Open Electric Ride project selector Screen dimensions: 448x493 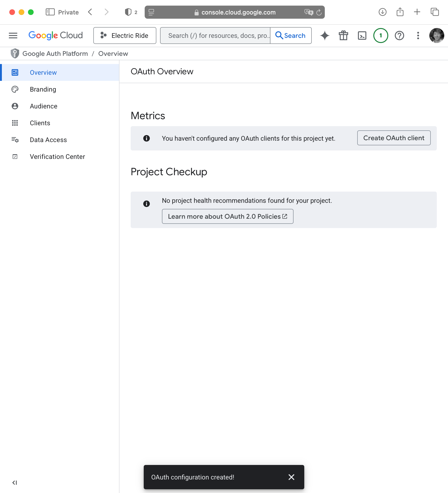[125, 36]
